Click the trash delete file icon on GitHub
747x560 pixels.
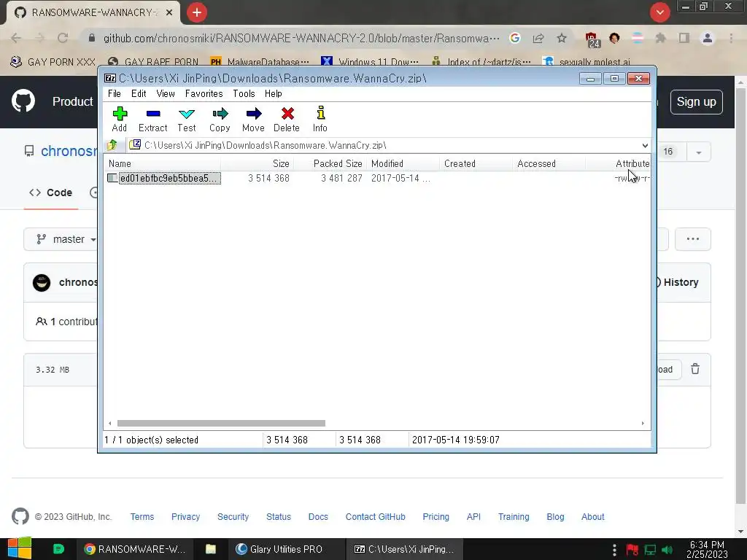point(695,369)
